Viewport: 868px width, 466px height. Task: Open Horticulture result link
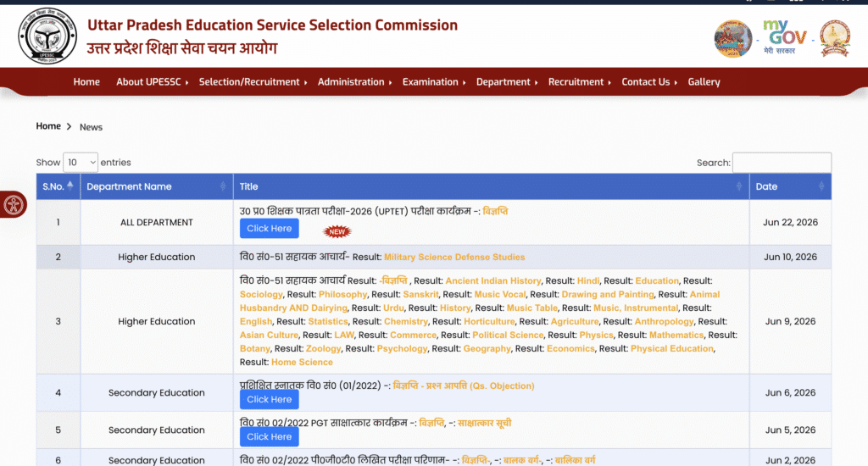click(x=489, y=322)
